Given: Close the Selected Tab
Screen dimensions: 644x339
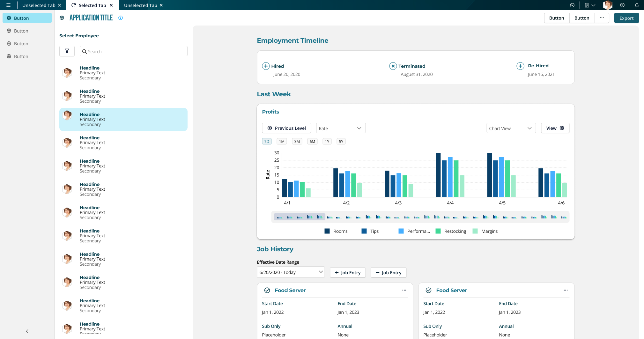Looking at the screenshot, I should coord(111,5).
